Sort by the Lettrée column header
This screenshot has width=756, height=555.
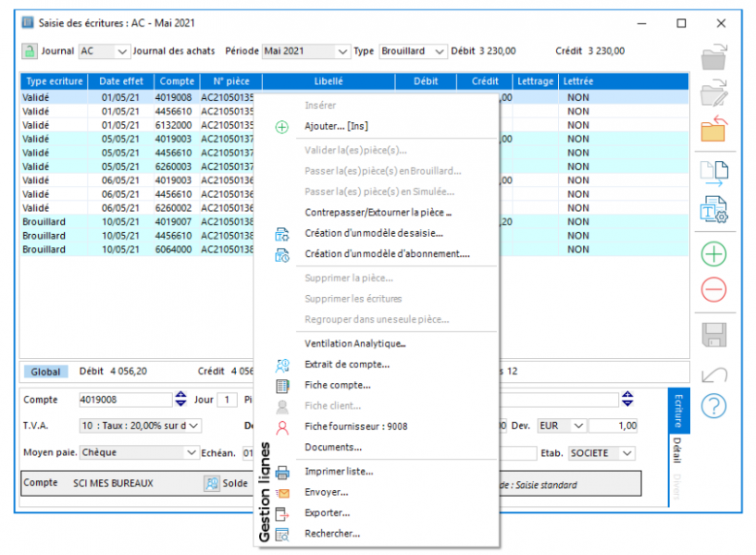point(624,81)
